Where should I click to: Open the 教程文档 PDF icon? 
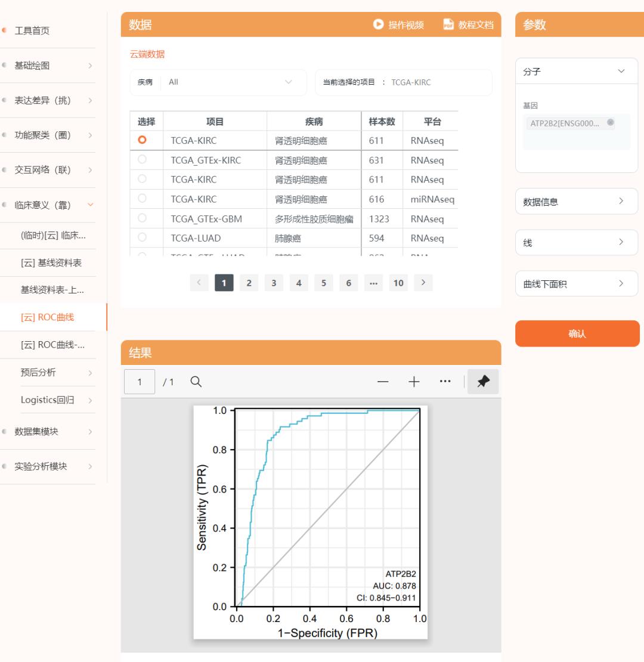(x=448, y=24)
